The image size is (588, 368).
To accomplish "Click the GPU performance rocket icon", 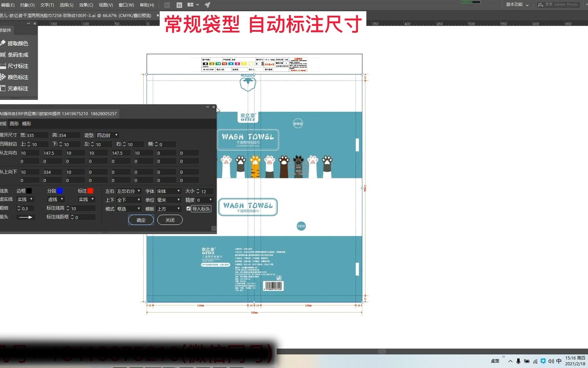I will (207, 5).
